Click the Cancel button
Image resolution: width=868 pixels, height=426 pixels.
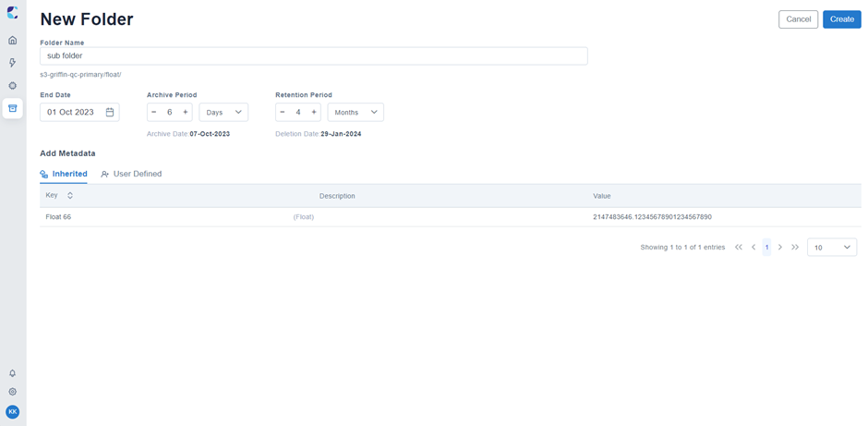coord(798,19)
